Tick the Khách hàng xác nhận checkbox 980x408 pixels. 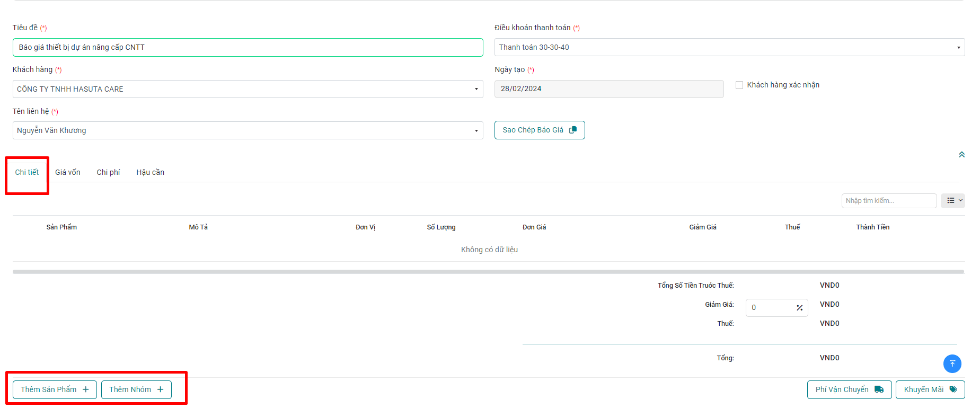(739, 85)
